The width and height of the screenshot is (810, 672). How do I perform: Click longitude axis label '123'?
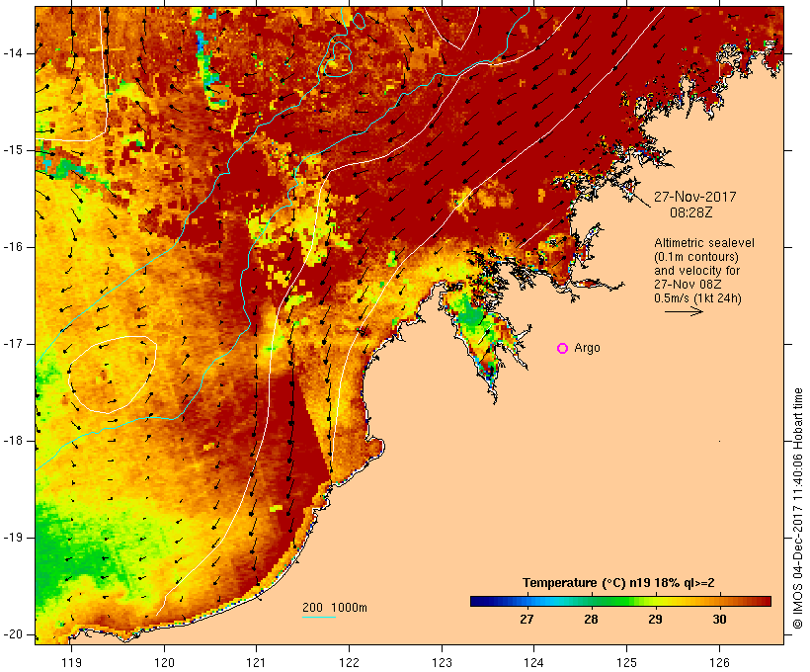tap(442, 663)
